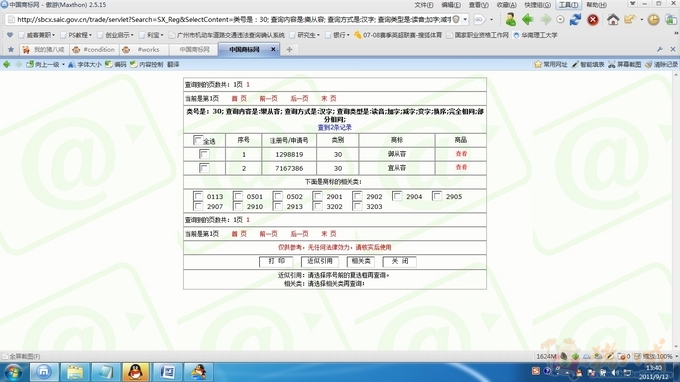Screen dimensions: 680x382
Task: Expand the 创业启示 bookmark folder
Action: point(115,35)
